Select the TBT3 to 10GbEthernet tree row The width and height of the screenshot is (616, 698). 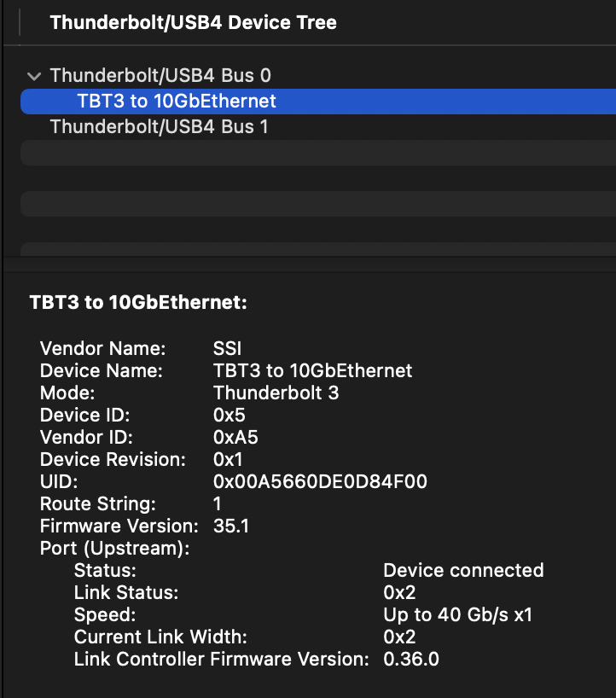point(318,102)
